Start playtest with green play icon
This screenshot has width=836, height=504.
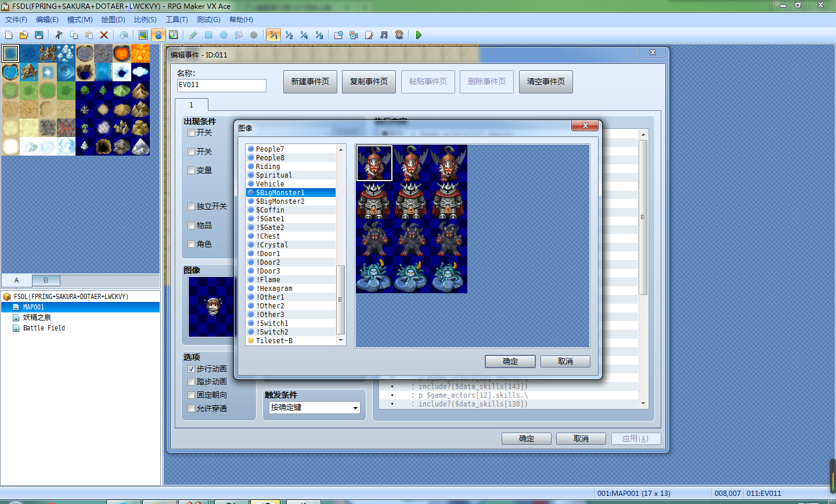(x=419, y=35)
